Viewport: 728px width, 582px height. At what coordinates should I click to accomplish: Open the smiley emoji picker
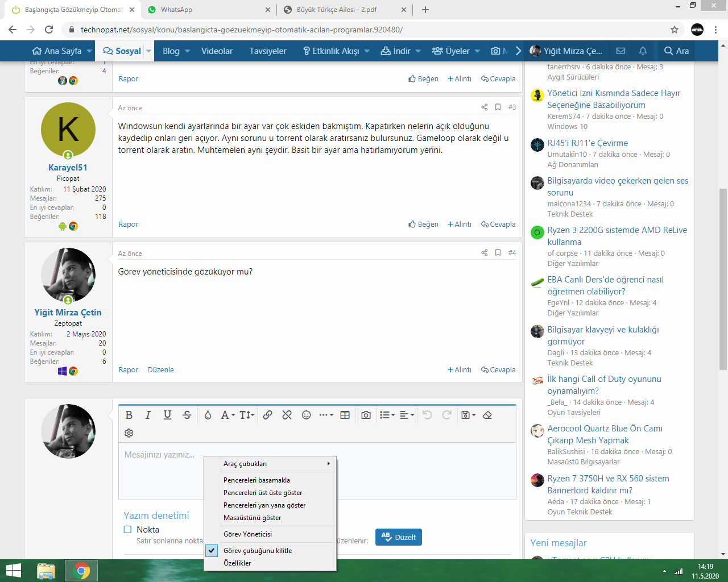306,415
